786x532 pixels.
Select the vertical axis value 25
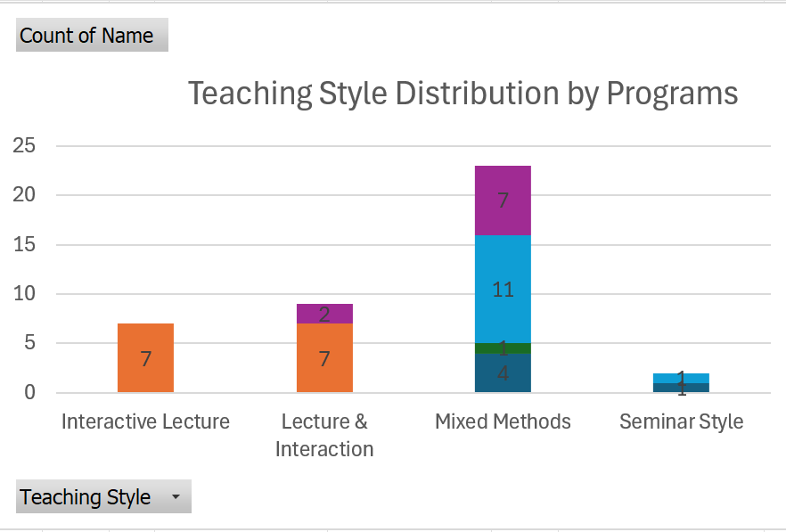(x=24, y=145)
